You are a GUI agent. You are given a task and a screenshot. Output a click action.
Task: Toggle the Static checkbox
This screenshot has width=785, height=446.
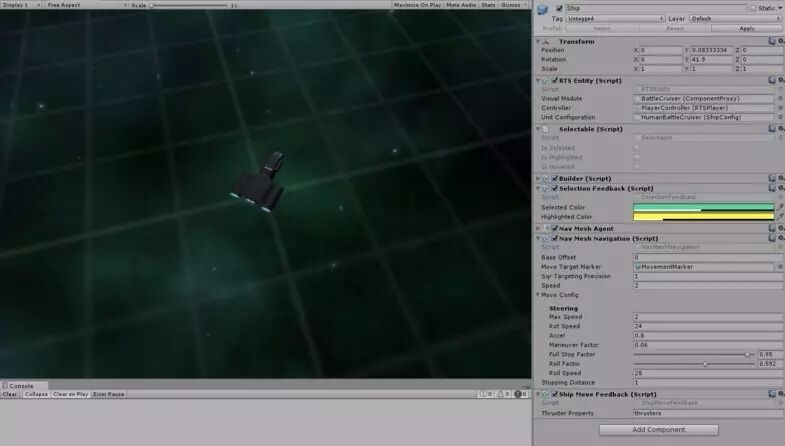(x=753, y=8)
